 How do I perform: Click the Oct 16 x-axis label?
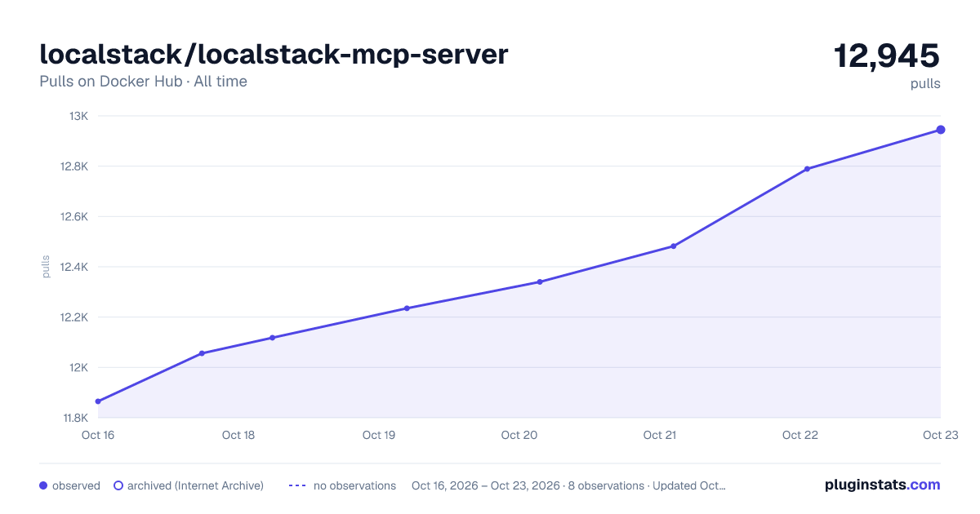[98, 435]
